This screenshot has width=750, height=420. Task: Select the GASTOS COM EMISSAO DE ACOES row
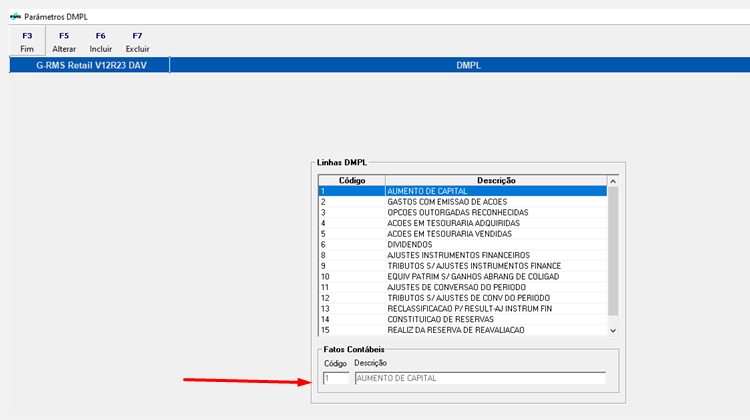(460, 202)
